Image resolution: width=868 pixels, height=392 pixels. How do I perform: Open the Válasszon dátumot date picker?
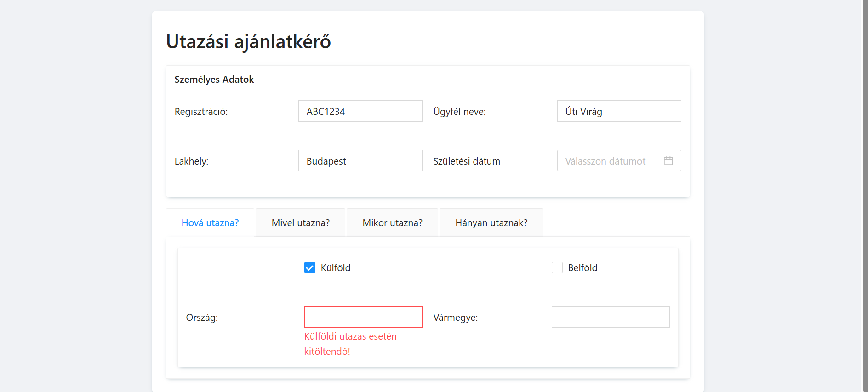(607, 161)
